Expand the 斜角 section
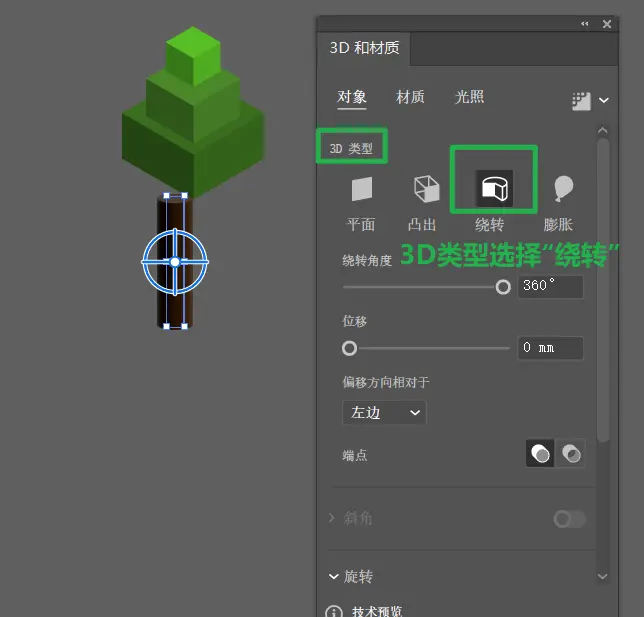This screenshot has width=644, height=617. click(332, 518)
